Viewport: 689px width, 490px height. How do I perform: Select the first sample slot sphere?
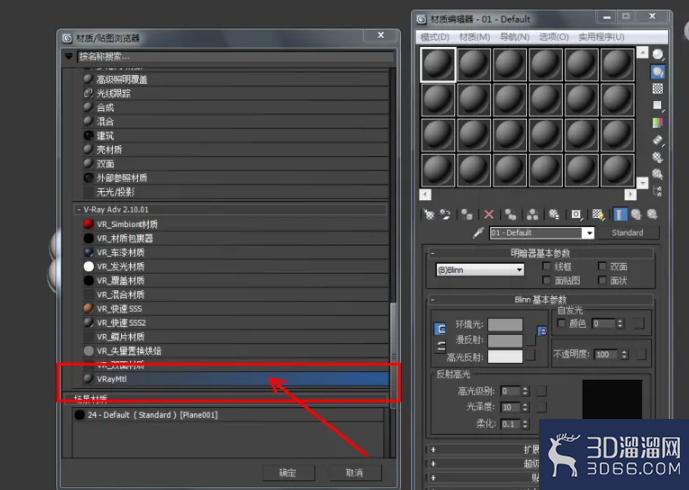438,65
